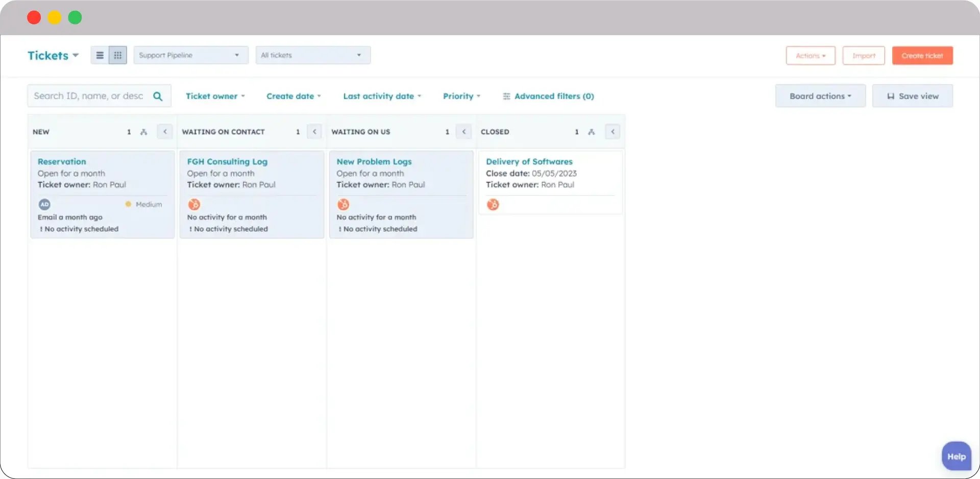Open the search magnifier icon
980x479 pixels.
point(158,95)
